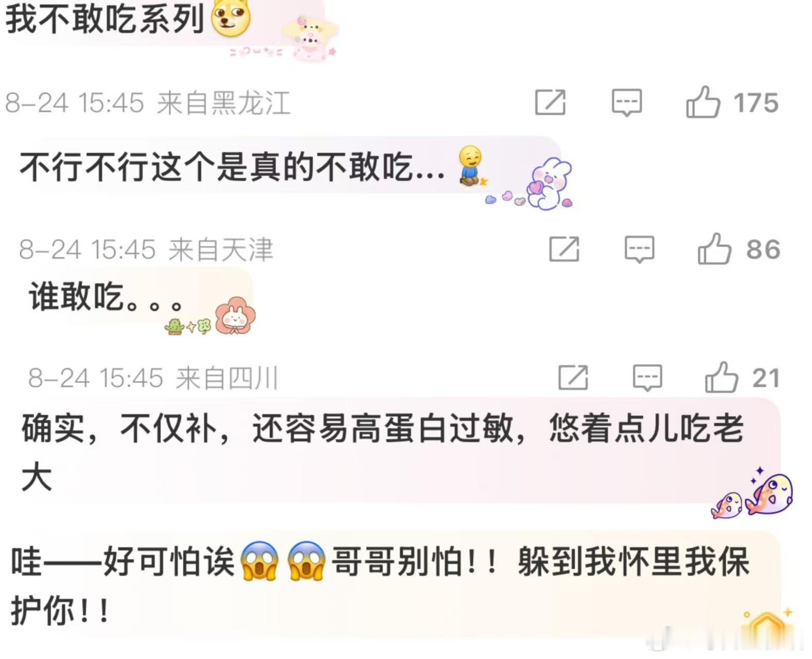Image resolution: width=812 pixels, height=659 pixels.
Task: Open the reply icon on the Sichuan comment
Action: (647, 378)
